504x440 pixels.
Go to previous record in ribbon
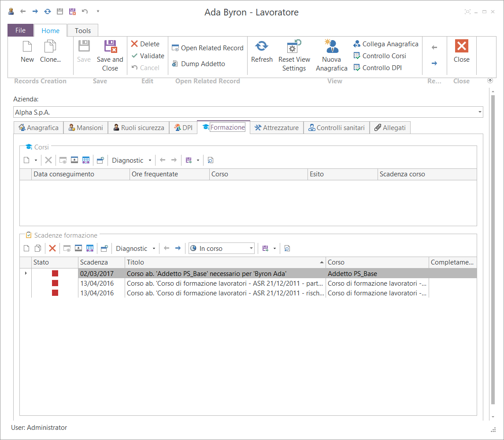click(434, 48)
